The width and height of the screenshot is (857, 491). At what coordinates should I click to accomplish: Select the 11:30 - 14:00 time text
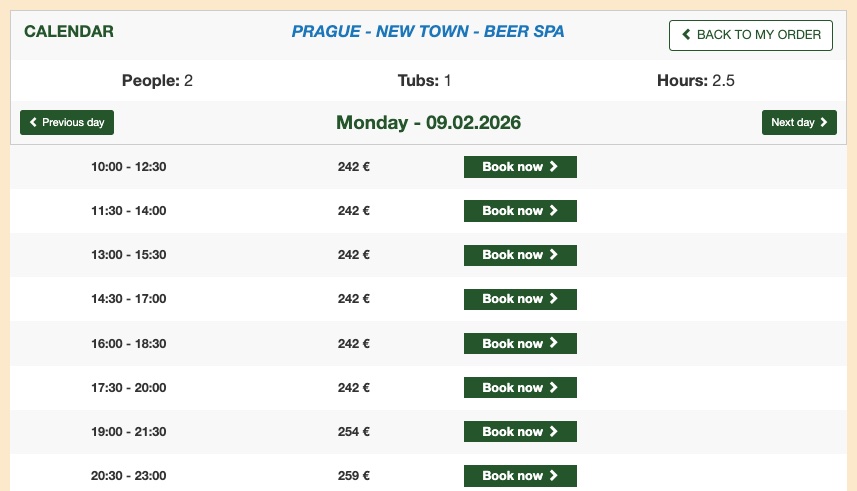(128, 211)
